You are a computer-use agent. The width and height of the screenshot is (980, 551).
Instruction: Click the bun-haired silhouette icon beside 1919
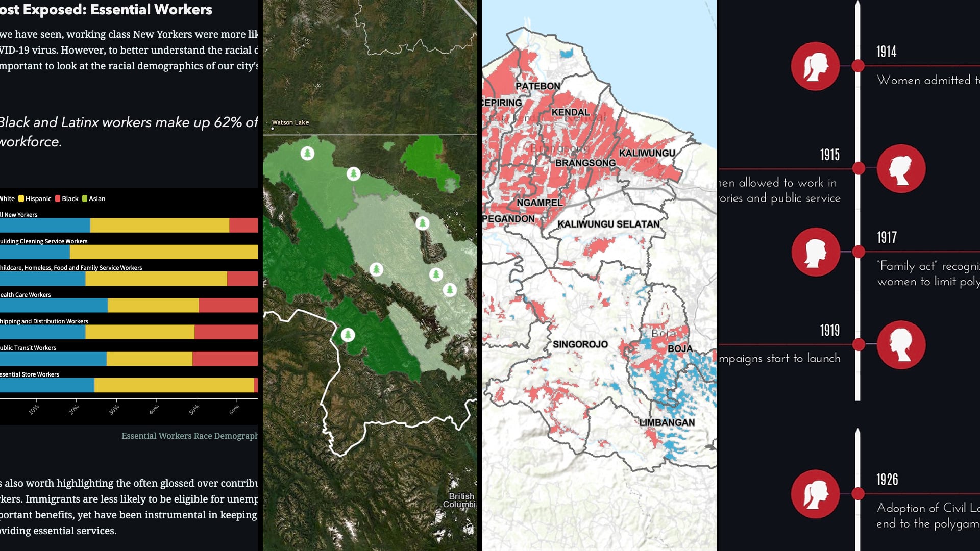[x=902, y=344]
